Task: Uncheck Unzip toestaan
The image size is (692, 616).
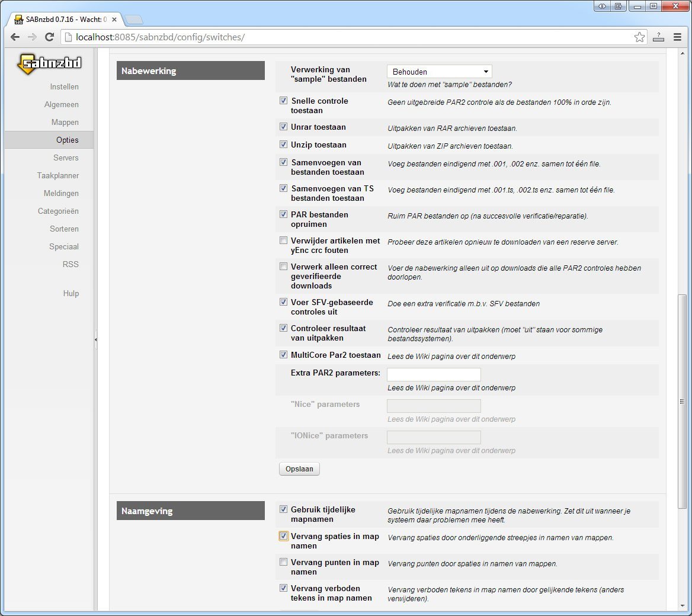Action: pos(283,145)
